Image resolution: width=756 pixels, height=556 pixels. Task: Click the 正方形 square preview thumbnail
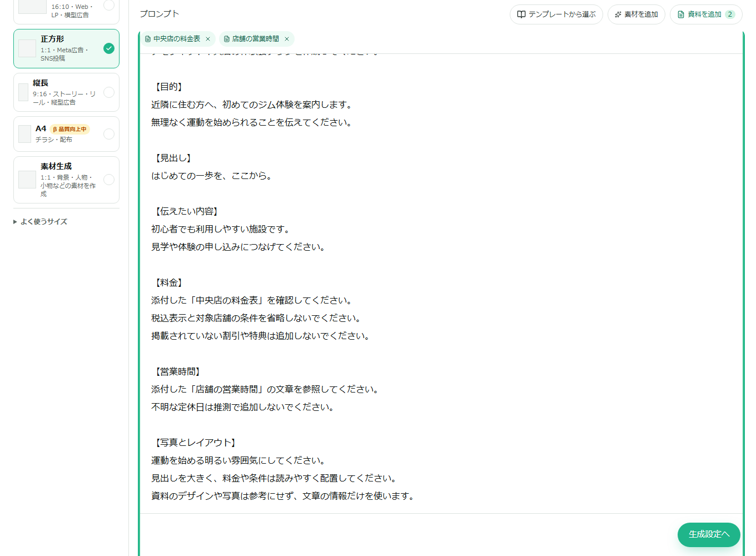tap(27, 48)
